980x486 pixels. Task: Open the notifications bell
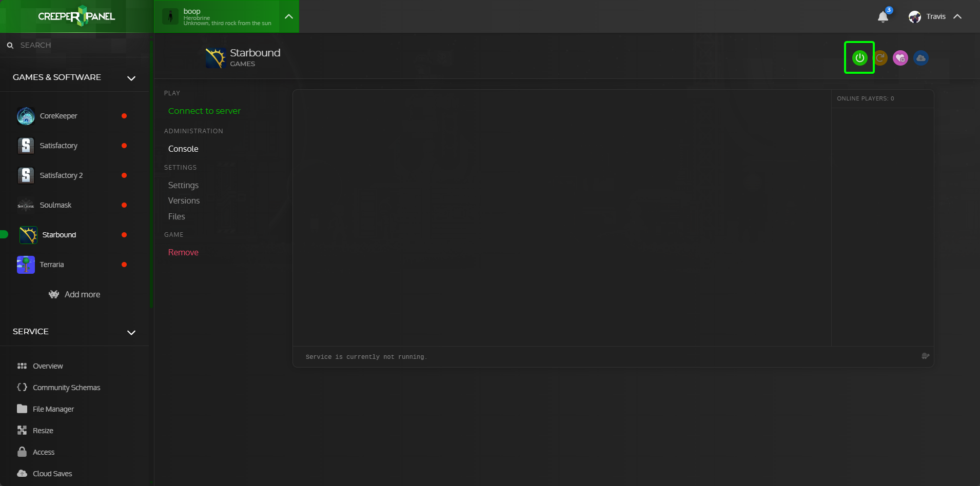[883, 17]
